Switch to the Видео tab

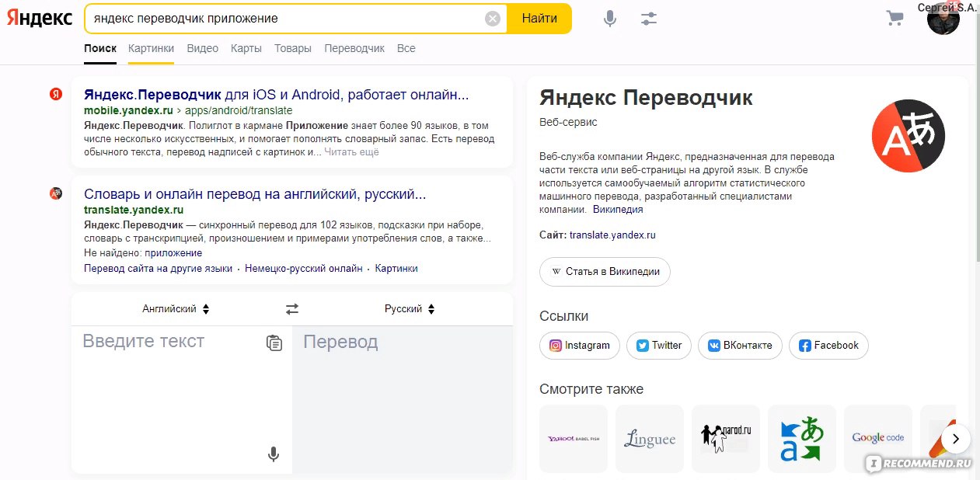(202, 48)
